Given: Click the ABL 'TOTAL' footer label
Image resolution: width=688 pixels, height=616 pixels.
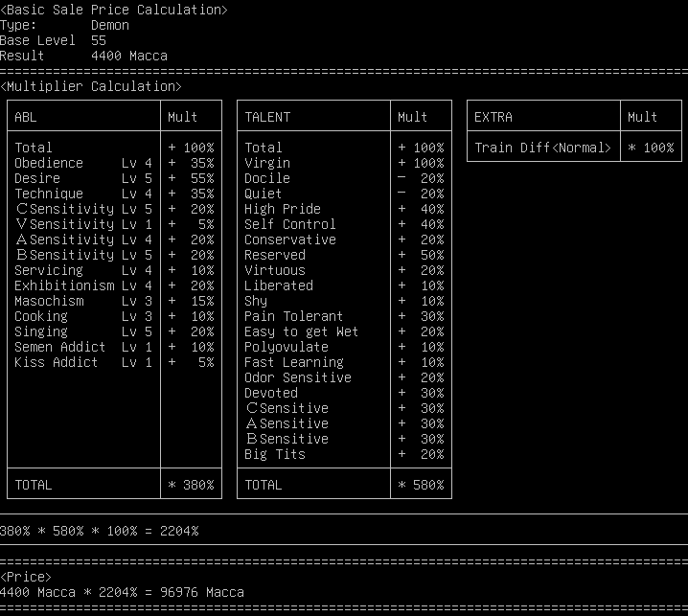Looking at the screenshot, I should pos(34,485).
